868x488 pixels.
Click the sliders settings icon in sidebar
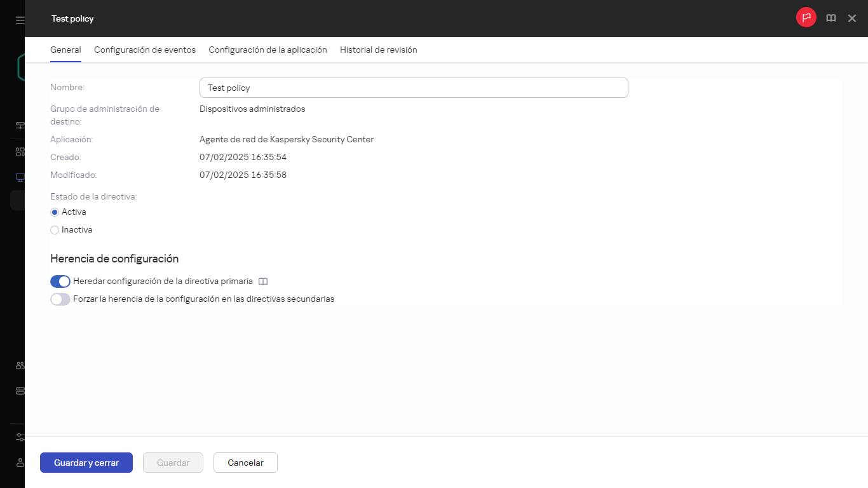click(20, 437)
